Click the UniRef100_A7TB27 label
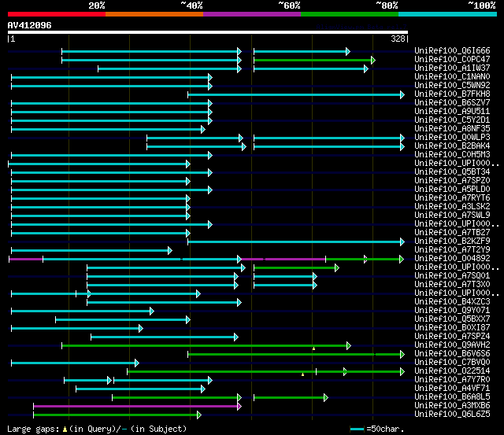 452,233
